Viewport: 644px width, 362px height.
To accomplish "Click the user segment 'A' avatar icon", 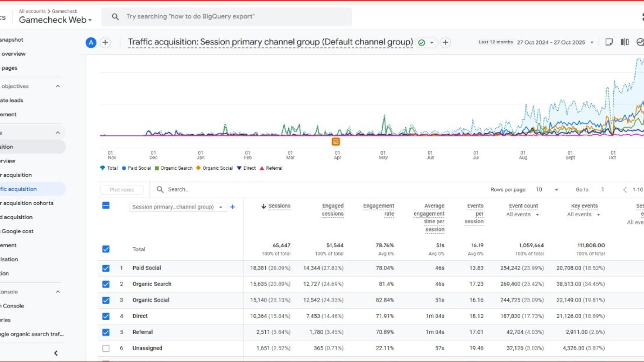I will click(91, 42).
